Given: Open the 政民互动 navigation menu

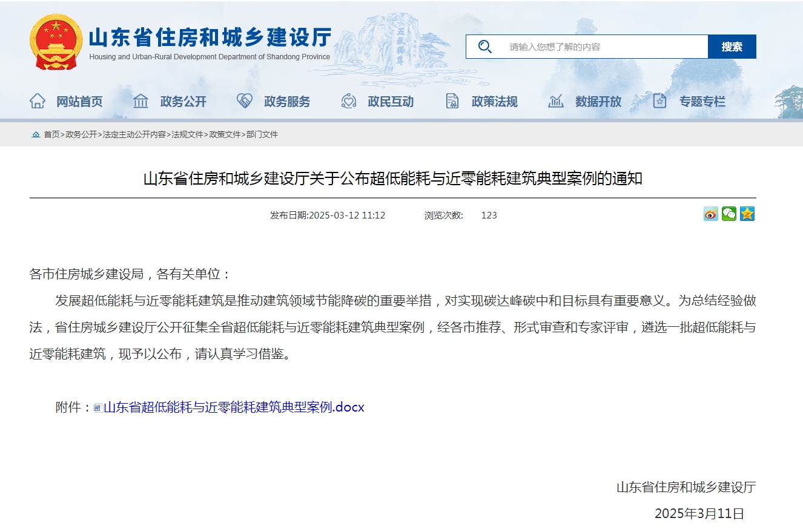Looking at the screenshot, I should [x=391, y=102].
